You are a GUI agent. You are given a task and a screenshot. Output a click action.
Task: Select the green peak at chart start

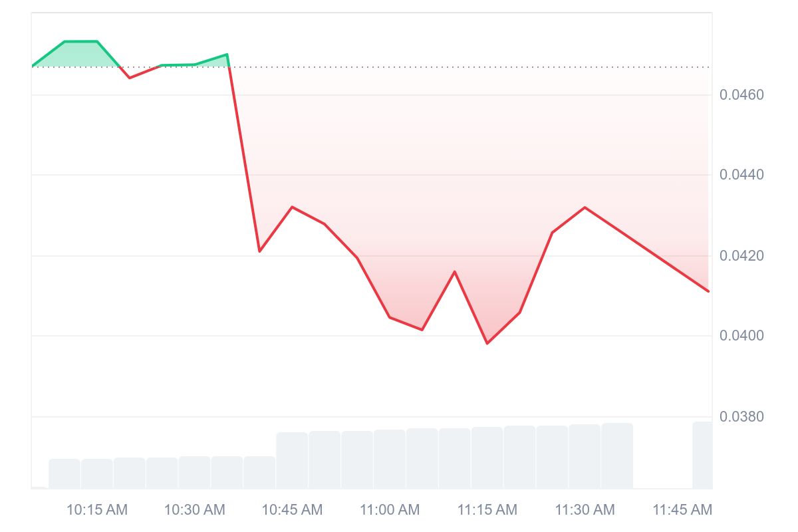point(81,41)
